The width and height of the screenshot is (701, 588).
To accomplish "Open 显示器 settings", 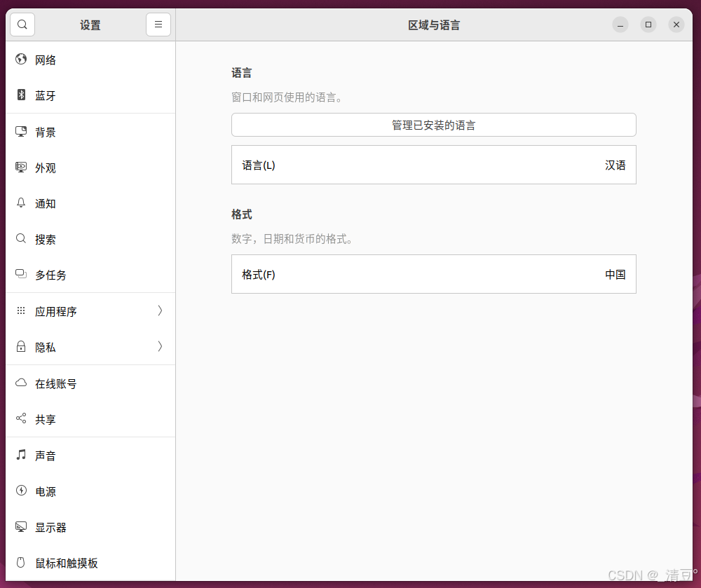I will coord(90,527).
